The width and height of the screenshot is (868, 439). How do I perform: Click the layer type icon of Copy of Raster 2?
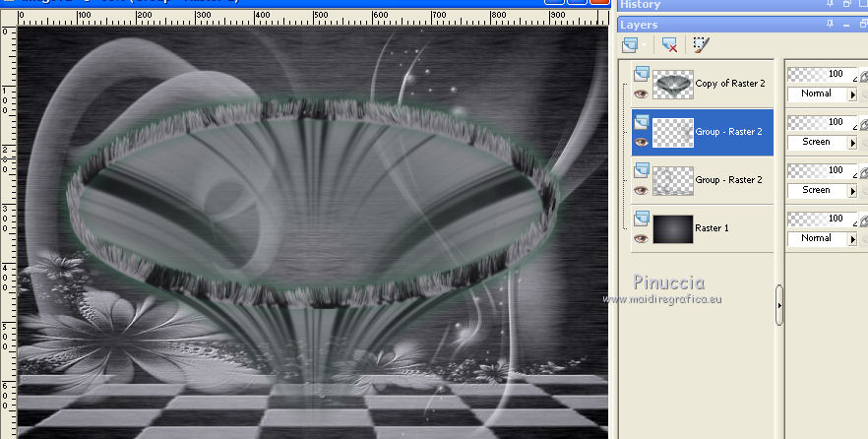click(642, 74)
